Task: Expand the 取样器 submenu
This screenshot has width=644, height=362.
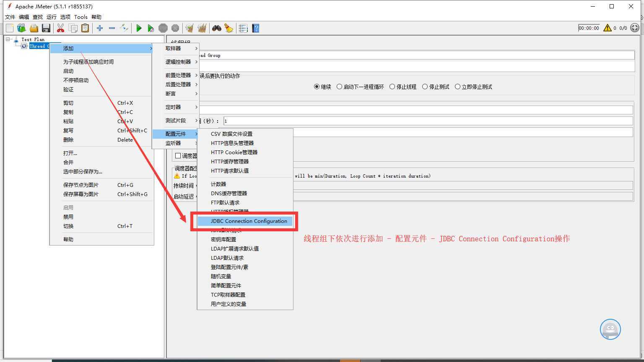Action: [x=175, y=48]
